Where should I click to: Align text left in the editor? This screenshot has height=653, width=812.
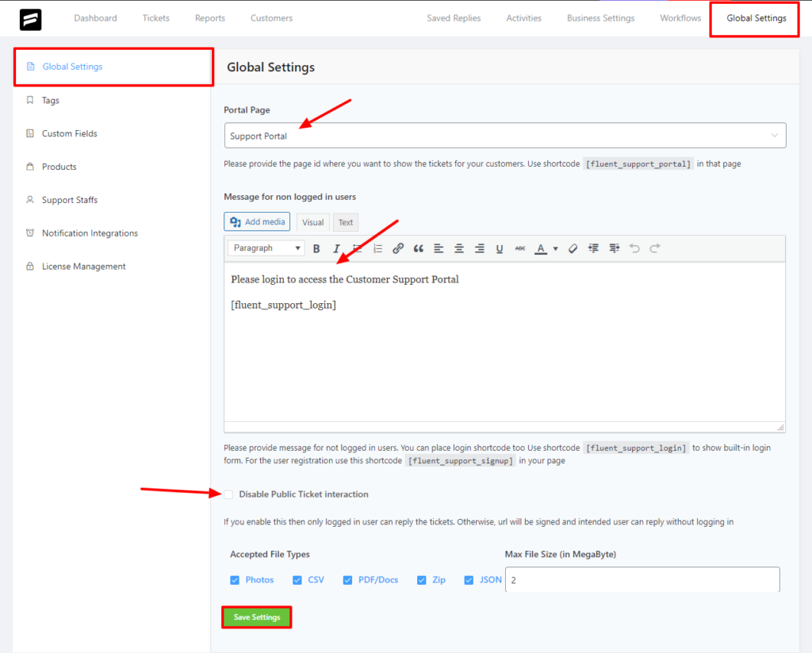point(439,248)
